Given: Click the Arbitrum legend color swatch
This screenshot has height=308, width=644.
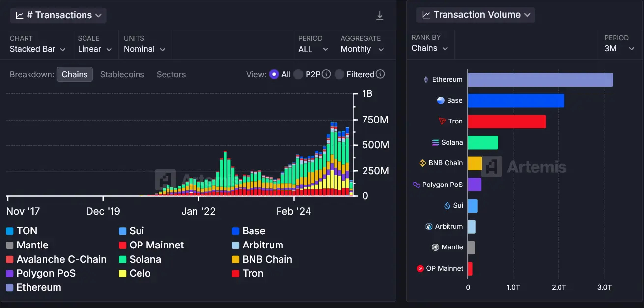Looking at the screenshot, I should pyautogui.click(x=235, y=246).
